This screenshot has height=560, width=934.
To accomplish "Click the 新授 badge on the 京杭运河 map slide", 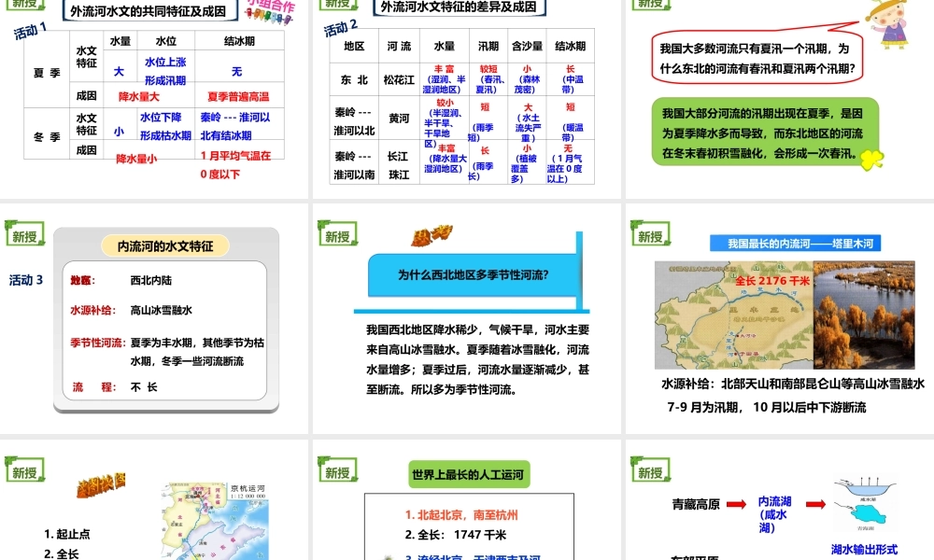I will pyautogui.click(x=25, y=470).
